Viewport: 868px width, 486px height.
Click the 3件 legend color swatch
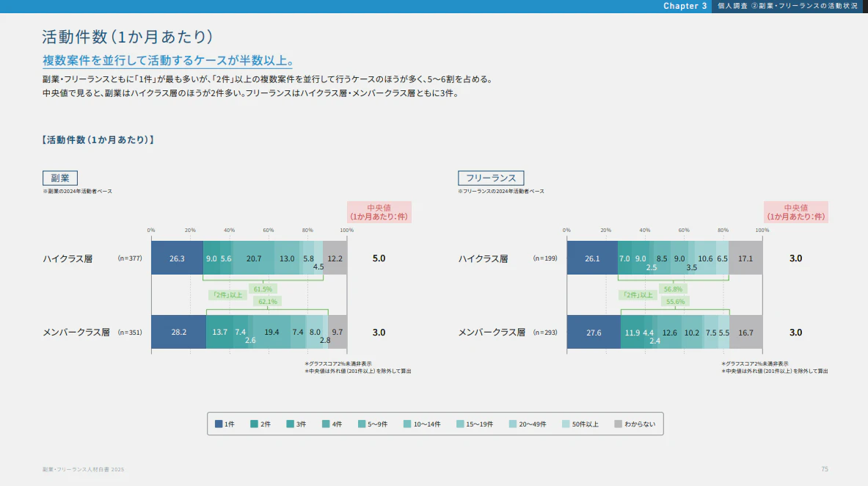click(x=290, y=424)
